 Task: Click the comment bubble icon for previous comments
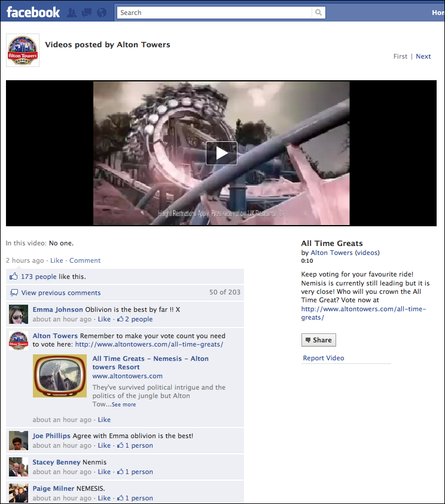coord(14,293)
